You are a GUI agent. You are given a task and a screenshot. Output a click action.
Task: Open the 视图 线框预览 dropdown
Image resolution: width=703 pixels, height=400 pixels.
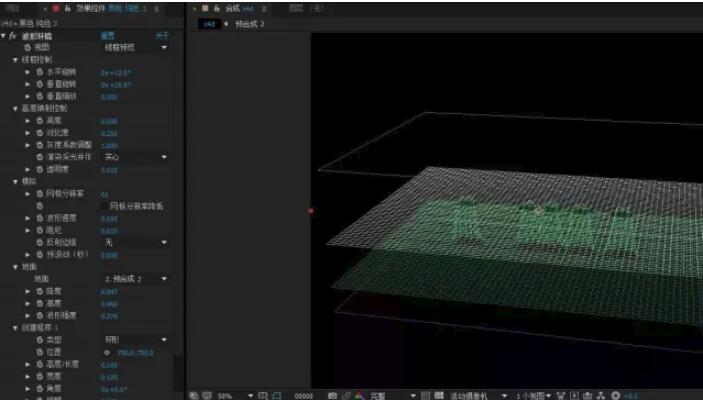click(135, 47)
